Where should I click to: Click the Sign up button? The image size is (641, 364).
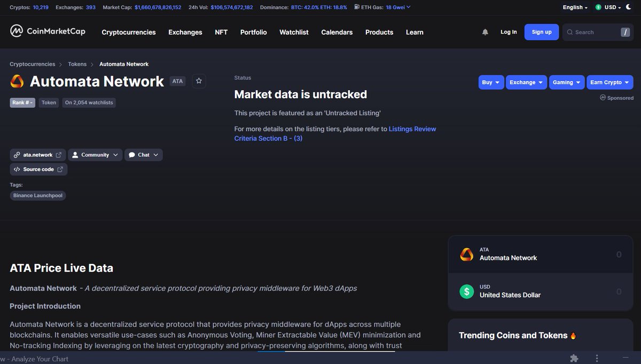coord(542,32)
